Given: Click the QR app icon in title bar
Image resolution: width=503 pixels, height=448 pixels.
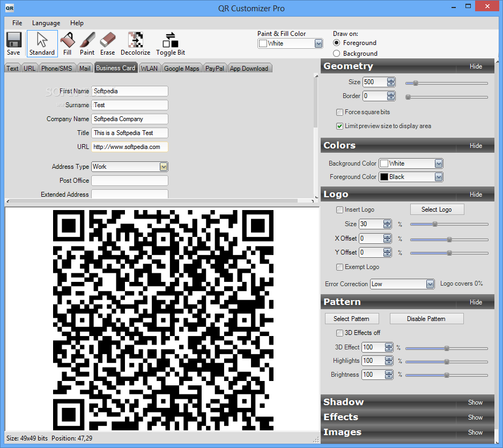Looking at the screenshot, I should pos(10,8).
